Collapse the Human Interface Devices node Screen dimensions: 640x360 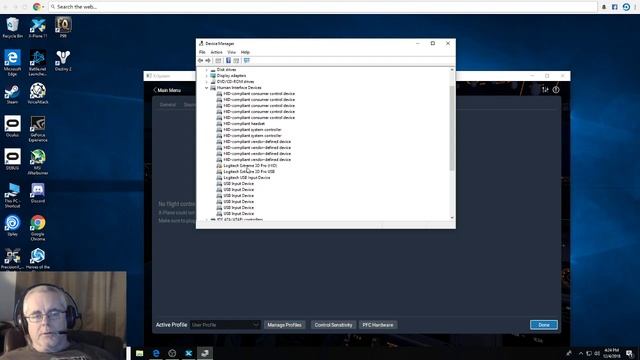coord(207,88)
